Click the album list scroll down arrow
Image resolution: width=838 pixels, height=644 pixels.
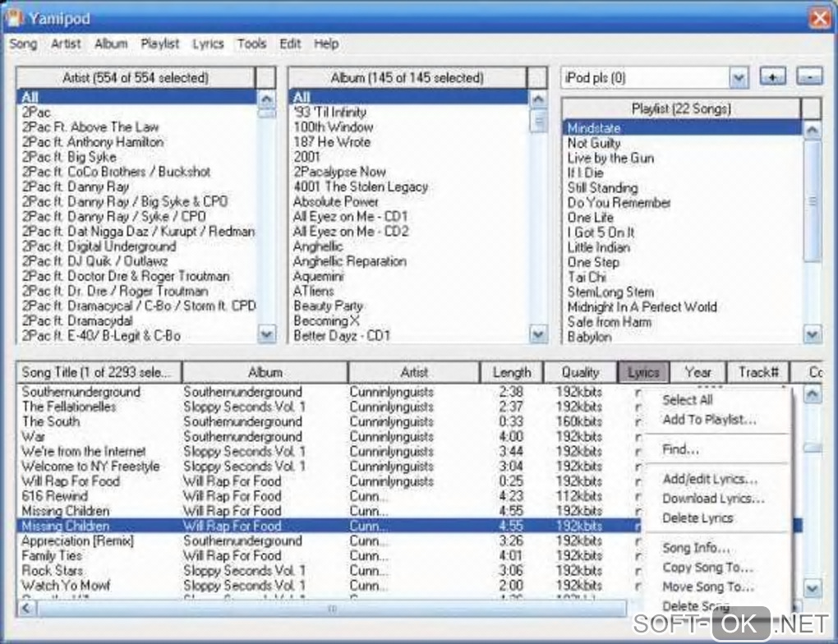tap(537, 334)
